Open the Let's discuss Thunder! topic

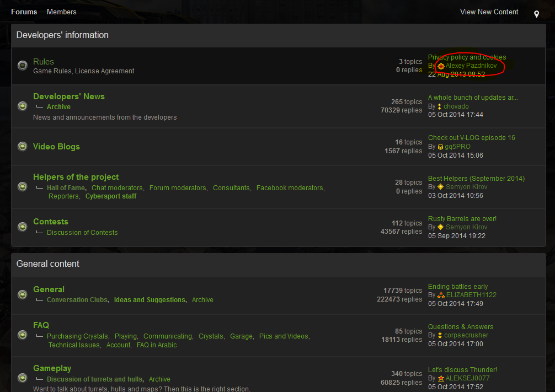pos(462,370)
